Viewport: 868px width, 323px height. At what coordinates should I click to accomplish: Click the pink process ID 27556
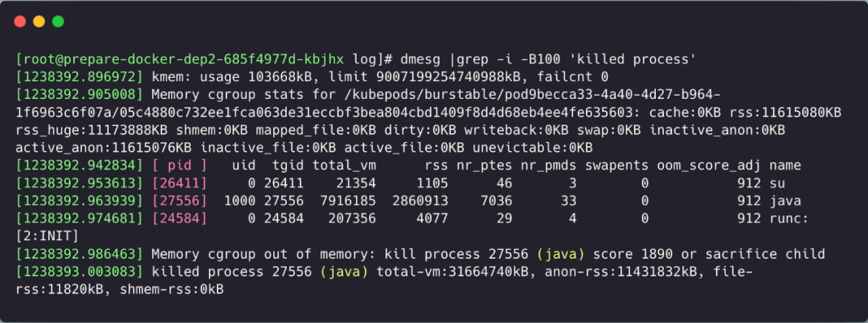[179, 201]
